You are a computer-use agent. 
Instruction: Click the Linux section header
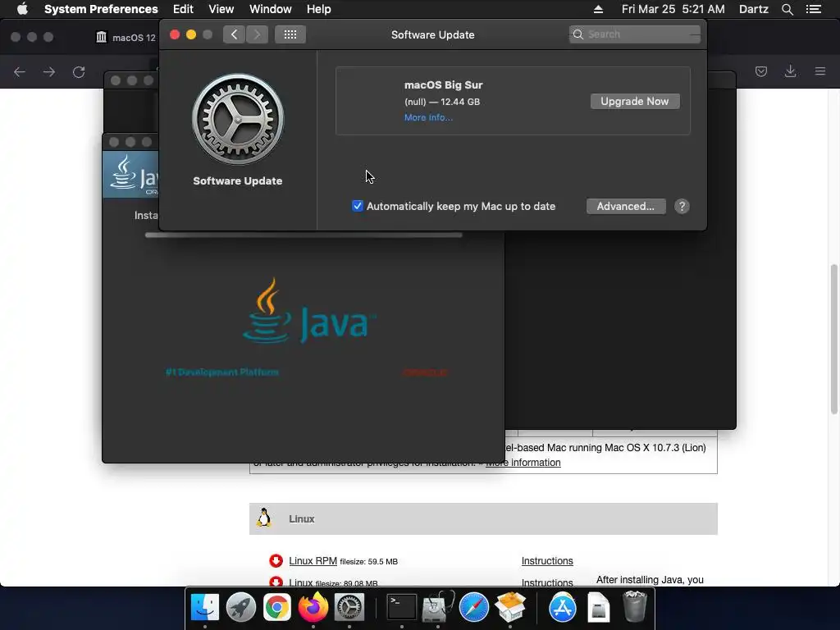pyautogui.click(x=483, y=518)
